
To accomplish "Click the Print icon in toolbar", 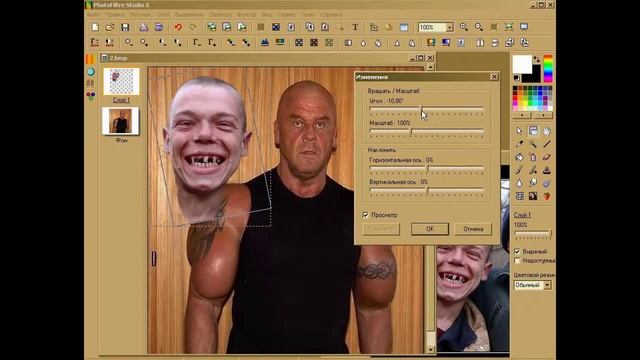I will (144, 27).
